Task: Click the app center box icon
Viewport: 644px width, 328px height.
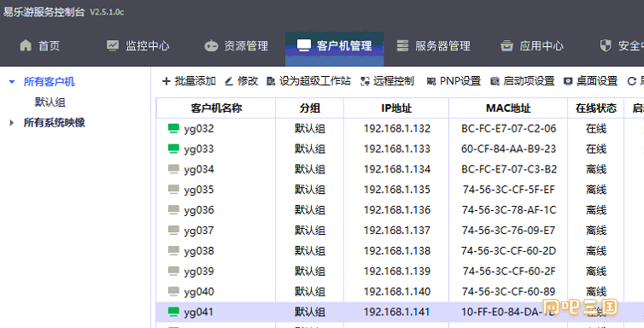Action: (x=506, y=45)
